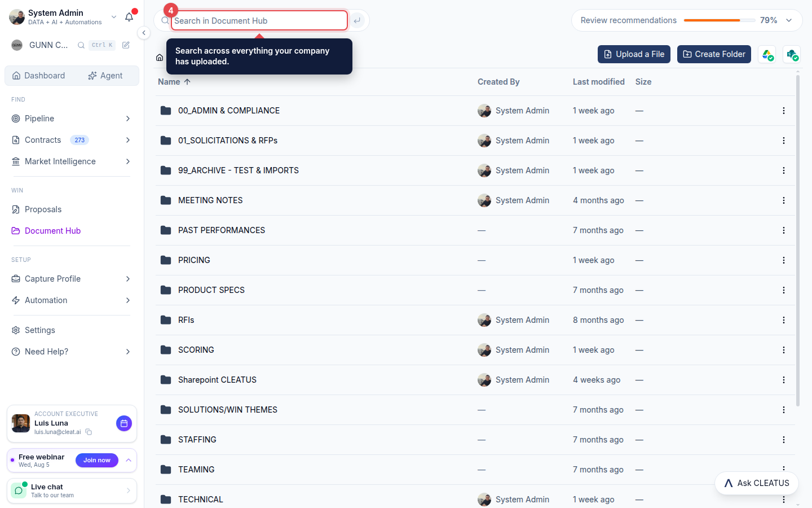Go to the Document Hub home icon
812x508 pixels.
160,57
